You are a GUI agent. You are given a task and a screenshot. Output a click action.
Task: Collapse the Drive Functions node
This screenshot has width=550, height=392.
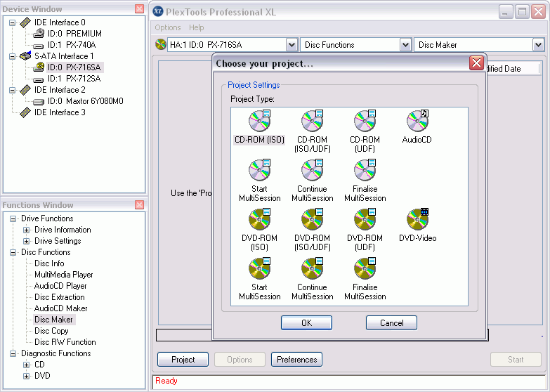13,218
